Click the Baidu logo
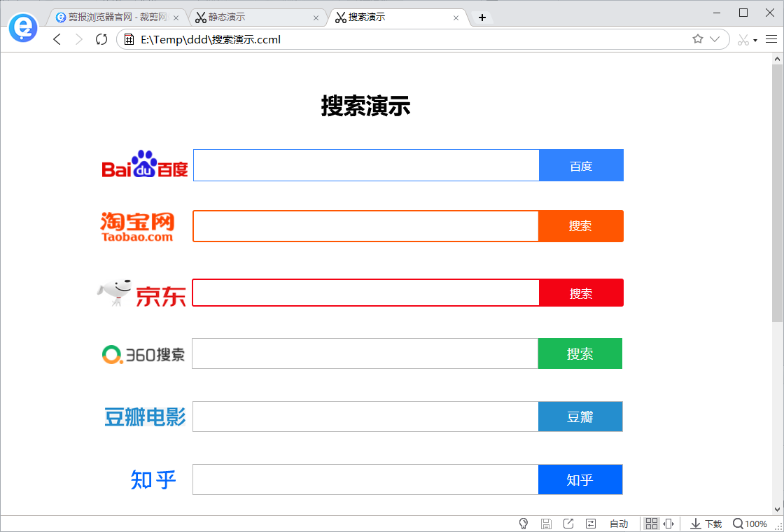Image resolution: width=784 pixels, height=532 pixels. coord(144,164)
